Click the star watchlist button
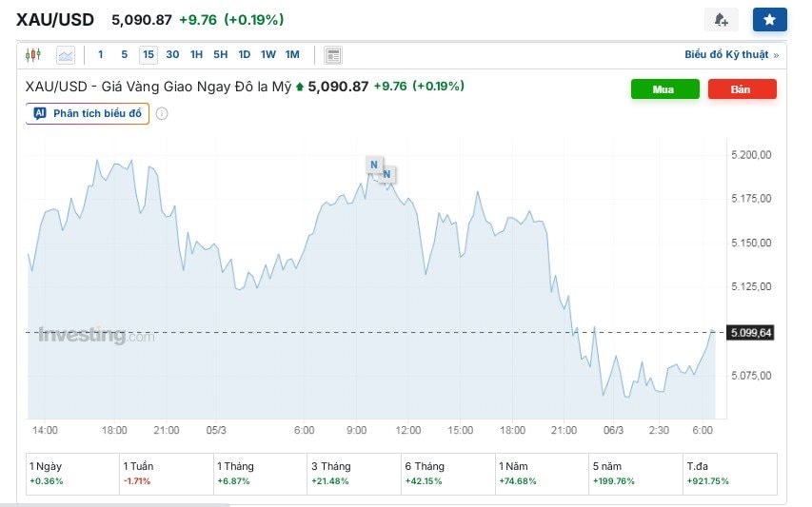This screenshot has height=507, width=812. pos(769,19)
